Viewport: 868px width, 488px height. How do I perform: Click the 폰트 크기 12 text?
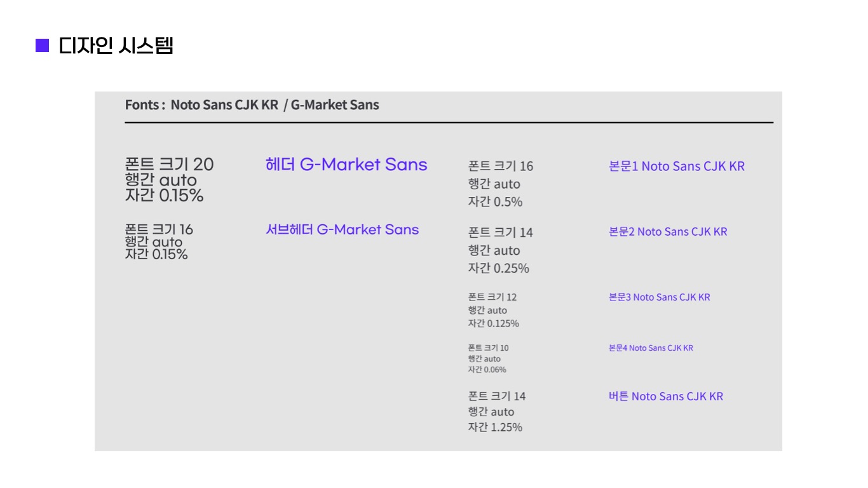pyautogui.click(x=492, y=297)
